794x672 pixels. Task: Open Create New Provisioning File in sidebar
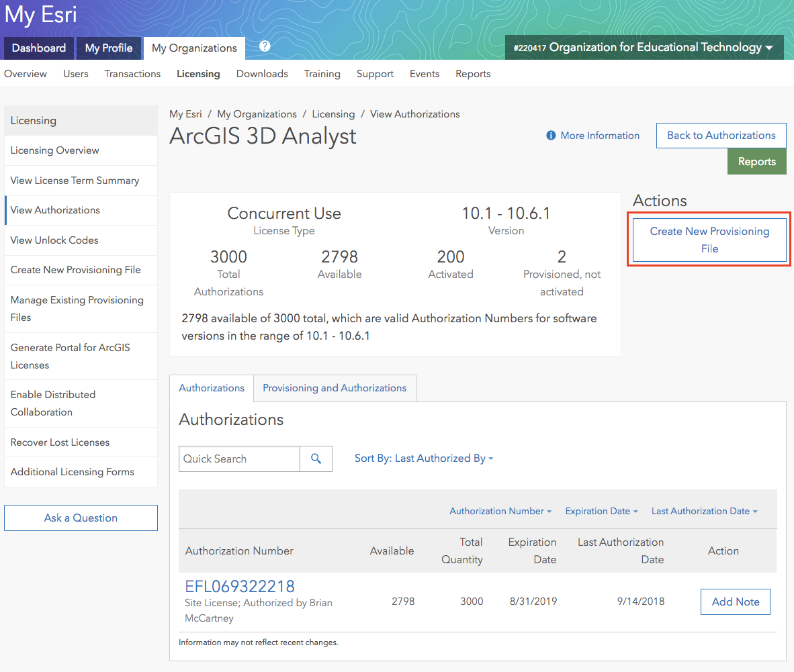tap(81, 271)
